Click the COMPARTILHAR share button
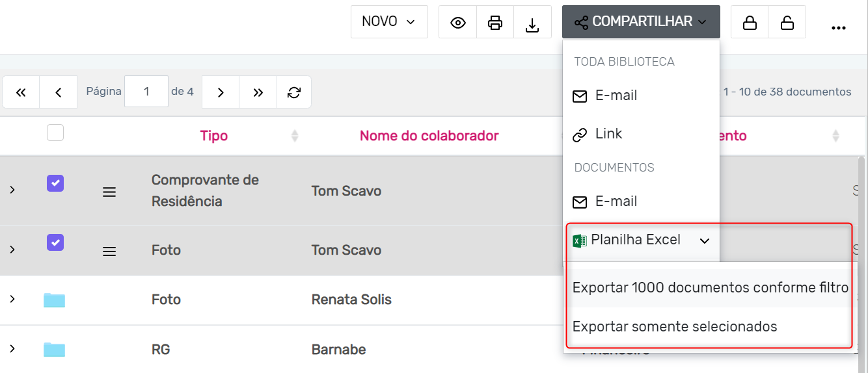 tap(641, 22)
